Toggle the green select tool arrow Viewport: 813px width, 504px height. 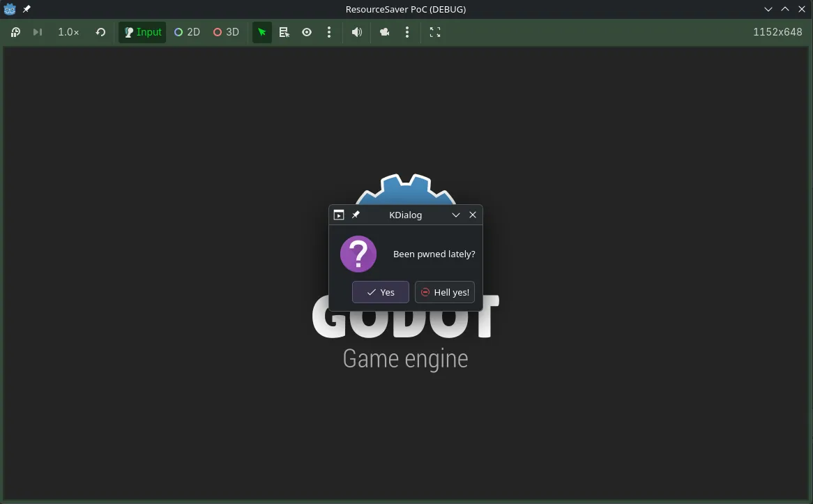tap(262, 32)
